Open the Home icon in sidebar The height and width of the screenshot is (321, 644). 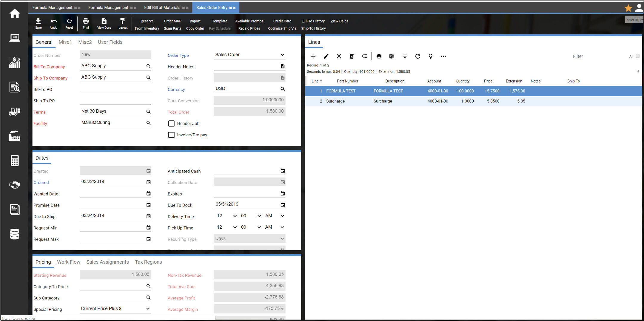[15, 13]
